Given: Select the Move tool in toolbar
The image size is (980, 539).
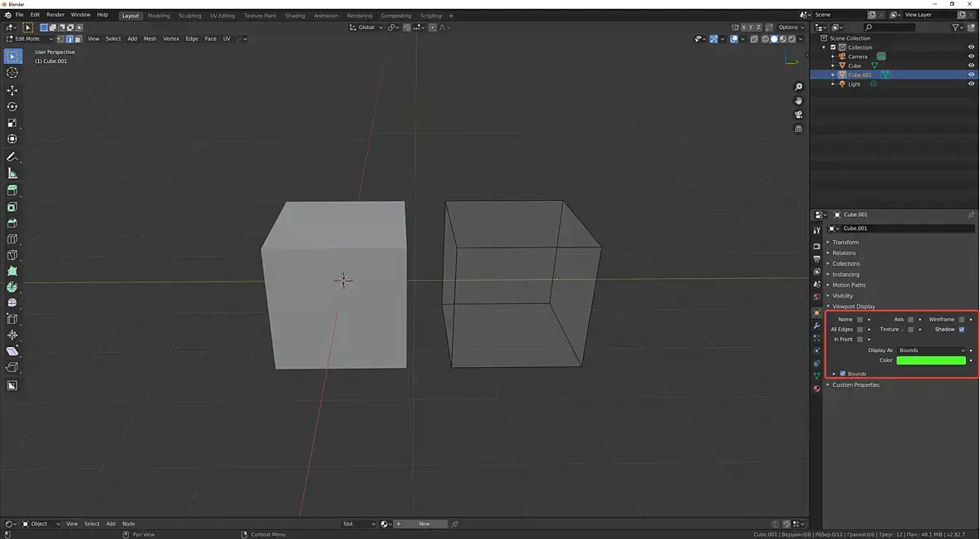Looking at the screenshot, I should (x=12, y=91).
